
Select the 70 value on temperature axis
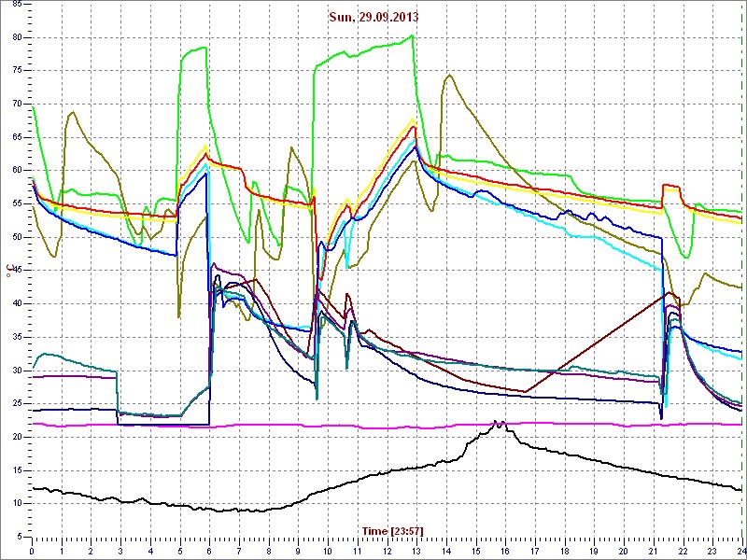pos(17,105)
